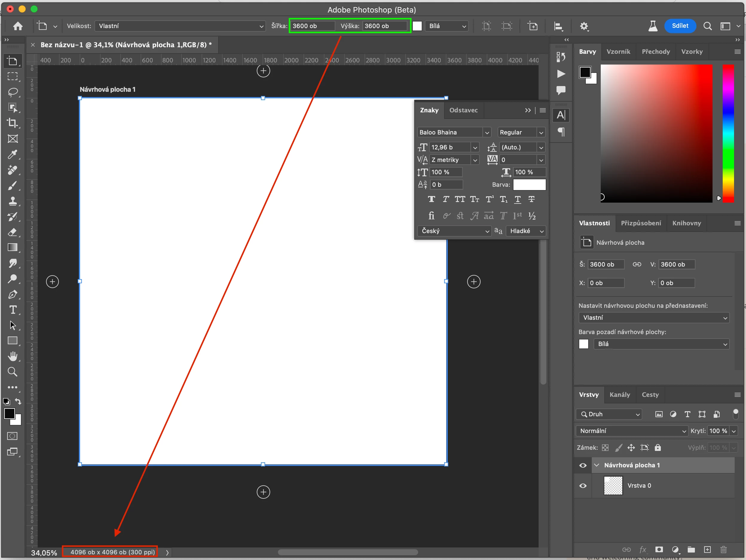Toggle visibility of Vrstva 0 layer
The height and width of the screenshot is (560, 746).
[x=583, y=486]
